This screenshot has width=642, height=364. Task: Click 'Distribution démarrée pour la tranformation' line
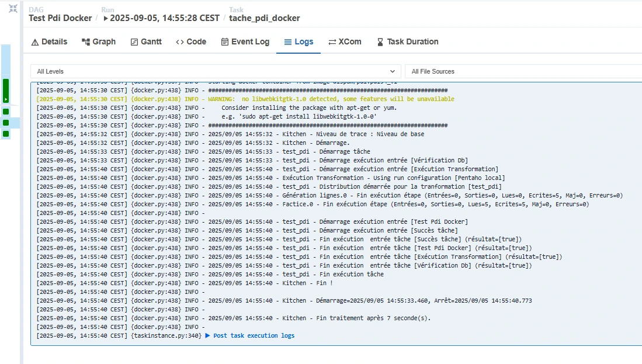269,187
